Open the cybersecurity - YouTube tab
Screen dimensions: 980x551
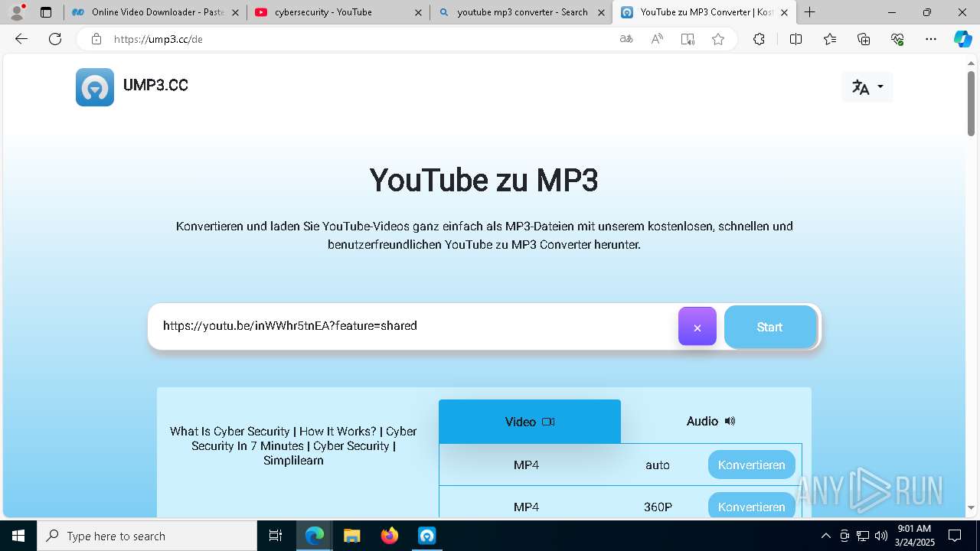337,12
